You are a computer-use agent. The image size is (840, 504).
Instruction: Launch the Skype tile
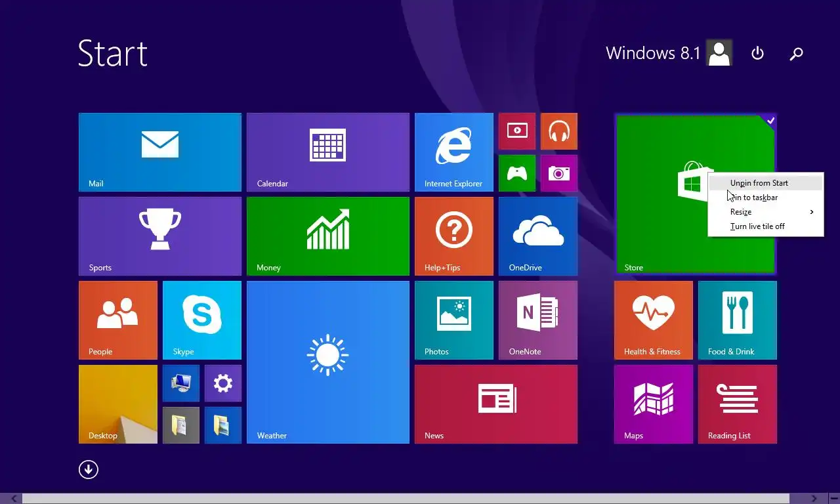coord(202,320)
